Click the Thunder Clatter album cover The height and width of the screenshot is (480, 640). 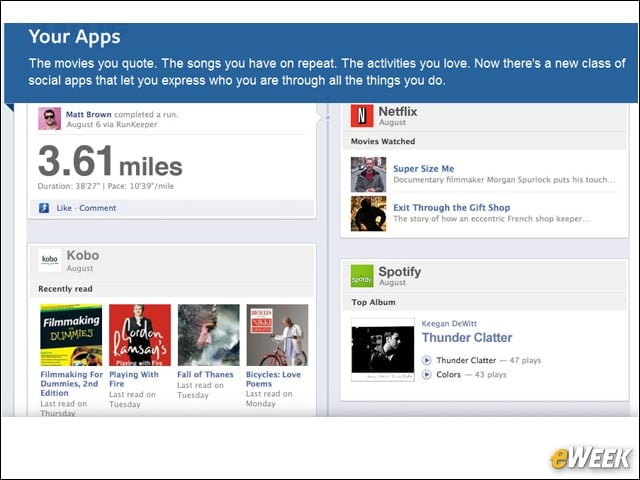click(383, 350)
